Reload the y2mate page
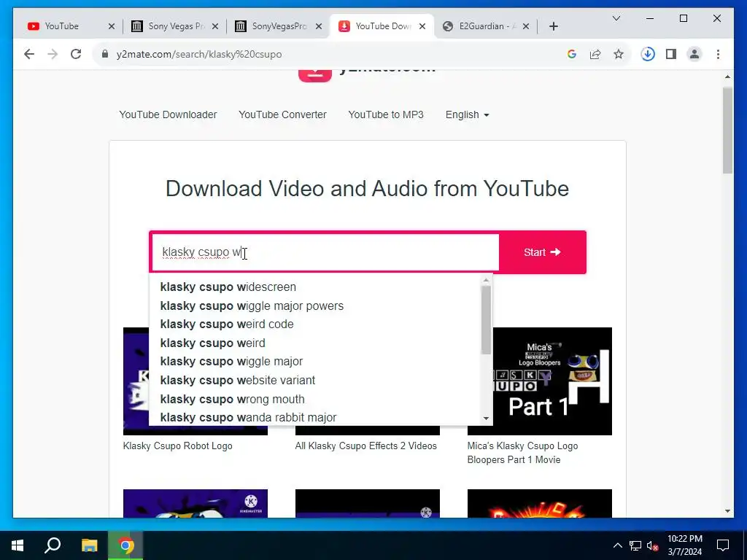Screen dimensions: 747x560 click(76, 54)
